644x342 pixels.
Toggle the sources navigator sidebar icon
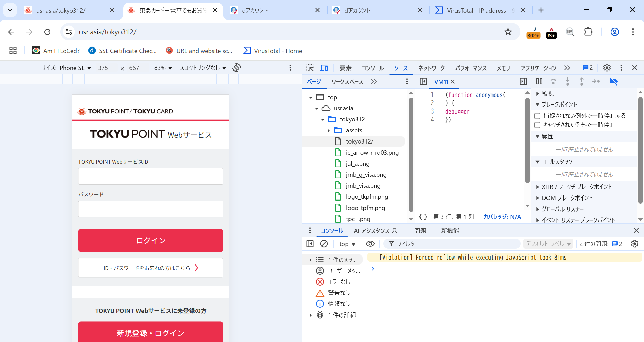point(423,81)
